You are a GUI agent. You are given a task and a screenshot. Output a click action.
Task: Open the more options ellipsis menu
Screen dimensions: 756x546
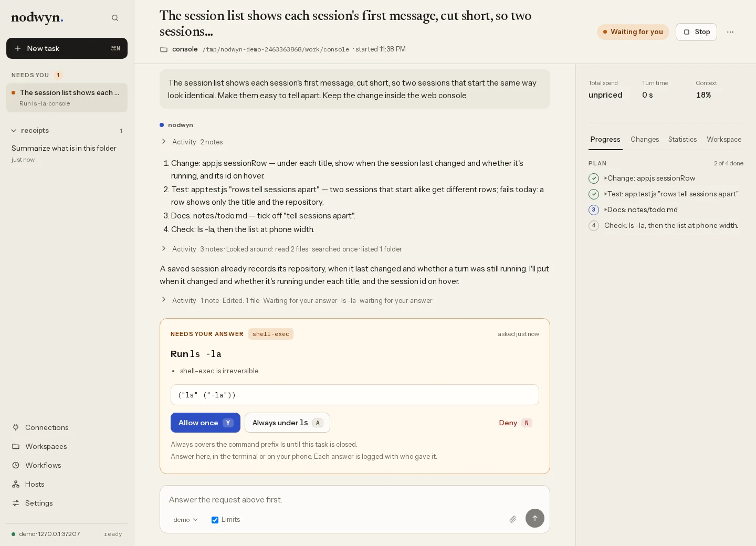click(730, 32)
